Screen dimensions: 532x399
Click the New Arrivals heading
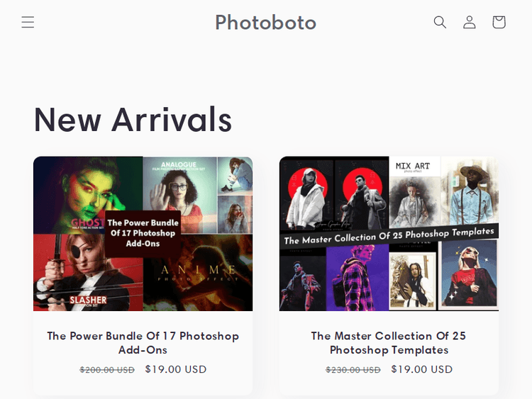(x=133, y=118)
